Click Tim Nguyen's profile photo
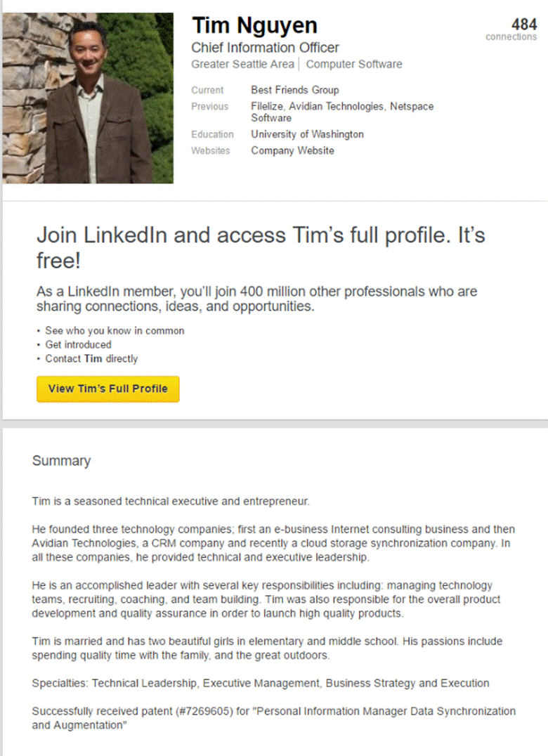The image size is (548, 756). click(88, 98)
